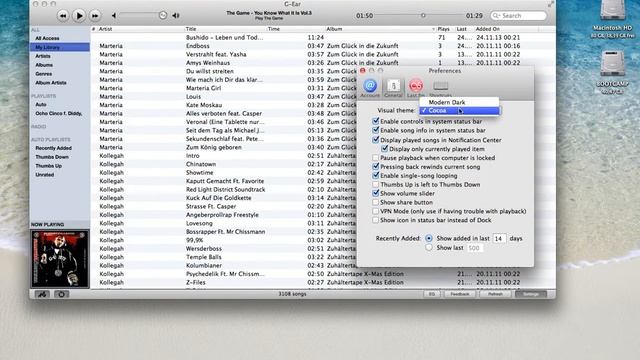
Task: Toggle Enable controls in system status bar
Action: point(376,121)
